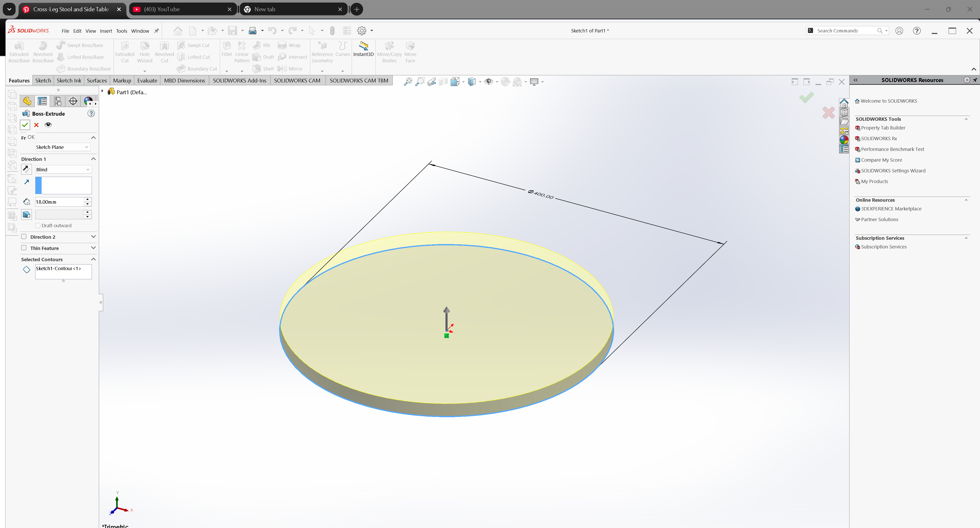
Task: Click the Instant3D toolbar icon
Action: [363, 46]
